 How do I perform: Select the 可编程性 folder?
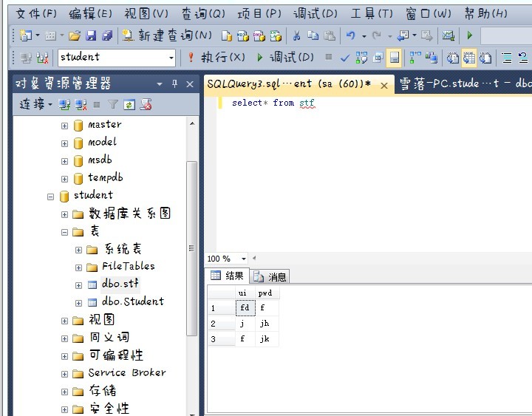coord(116,355)
